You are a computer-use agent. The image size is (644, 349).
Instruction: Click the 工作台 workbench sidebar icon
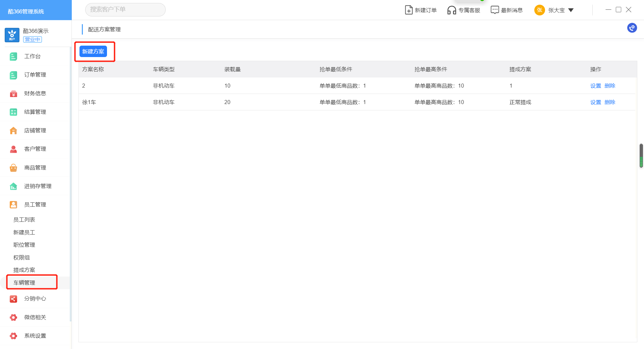[x=13, y=56]
